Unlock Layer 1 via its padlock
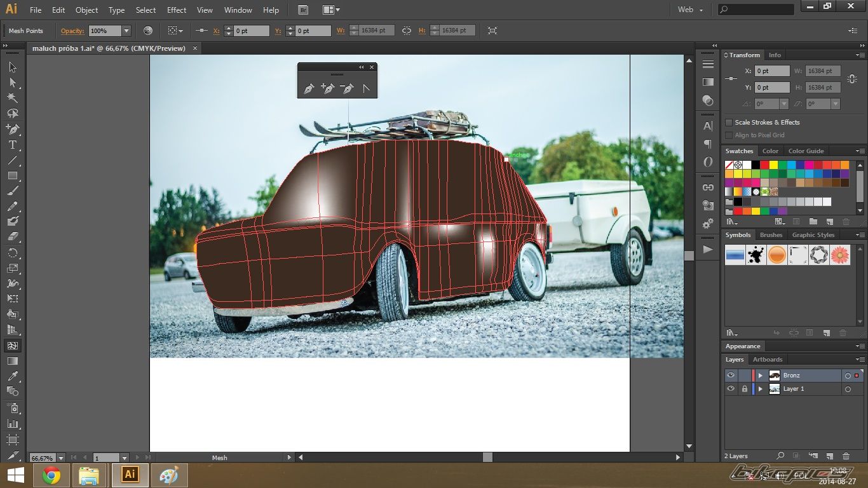868x488 pixels. pyautogui.click(x=744, y=389)
